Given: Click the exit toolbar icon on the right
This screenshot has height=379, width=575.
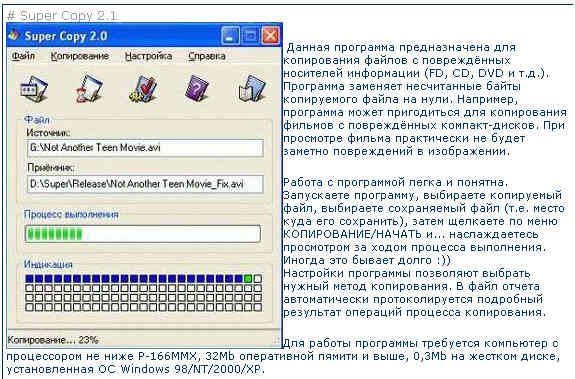Looking at the screenshot, I should point(252,88).
